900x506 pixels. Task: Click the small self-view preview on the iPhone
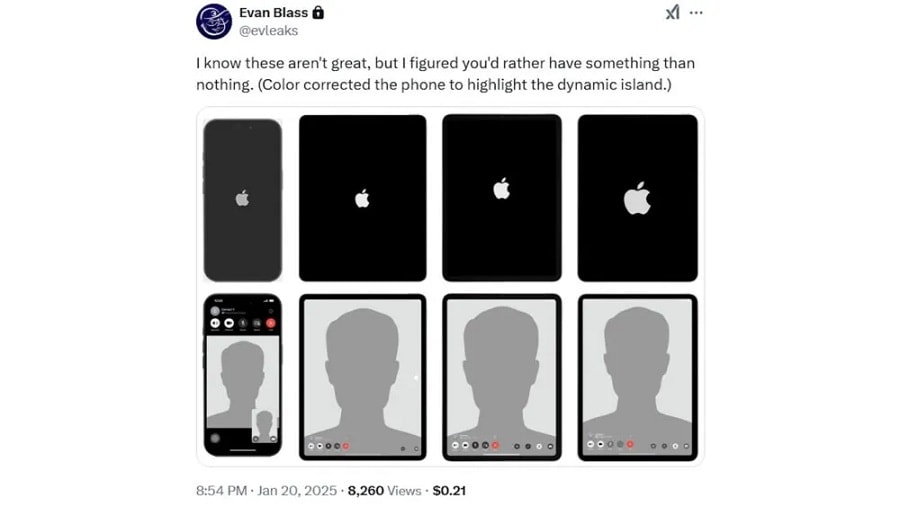tap(264, 423)
